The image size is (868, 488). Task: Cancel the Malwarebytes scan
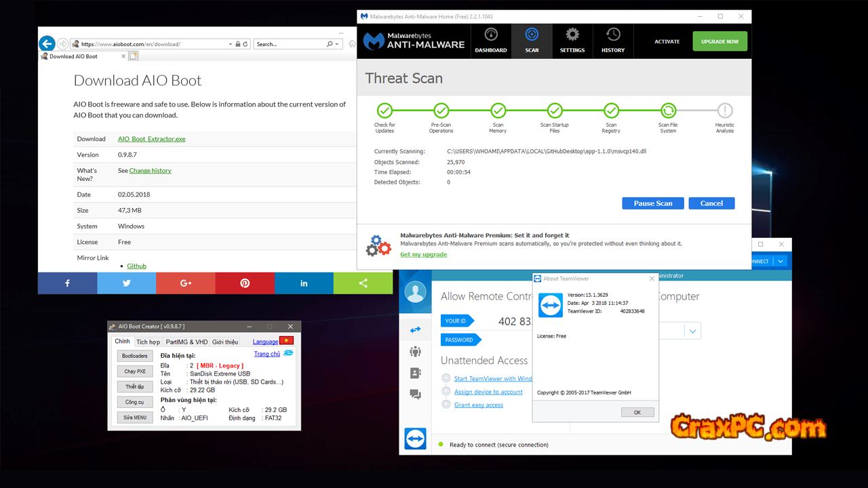tap(711, 203)
